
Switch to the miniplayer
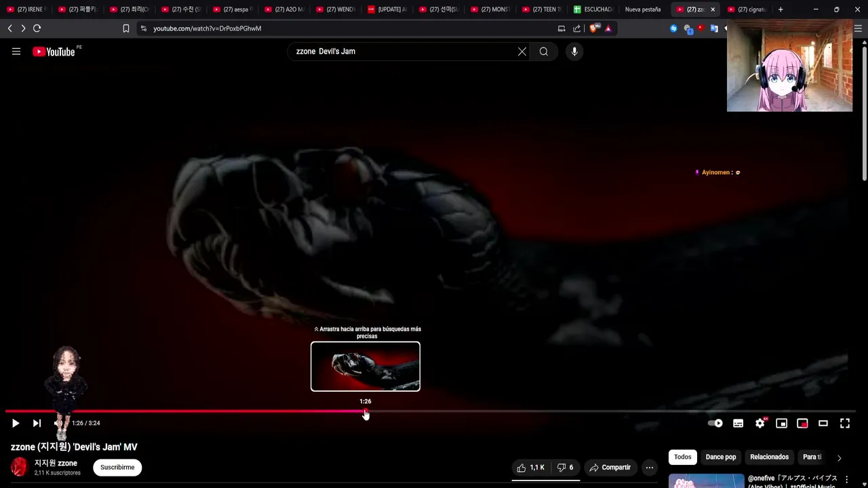coord(781,423)
